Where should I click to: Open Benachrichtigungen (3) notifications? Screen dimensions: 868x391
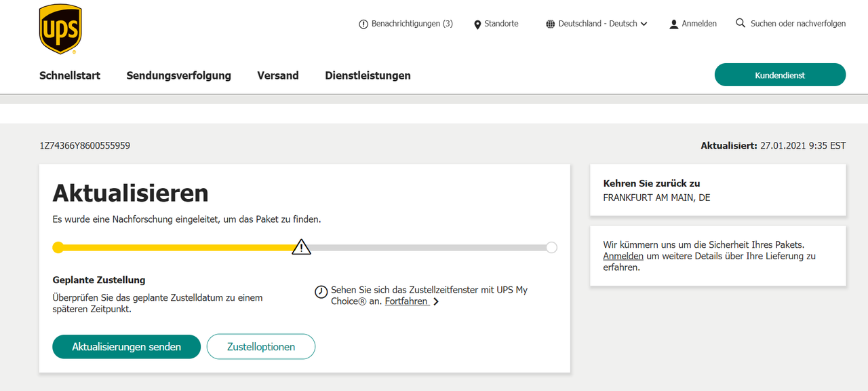406,24
